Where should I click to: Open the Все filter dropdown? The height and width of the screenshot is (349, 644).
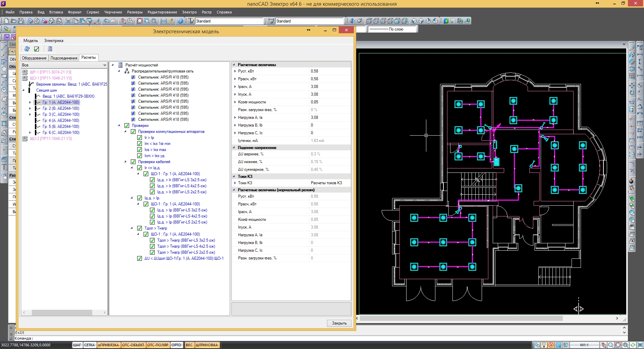point(105,65)
